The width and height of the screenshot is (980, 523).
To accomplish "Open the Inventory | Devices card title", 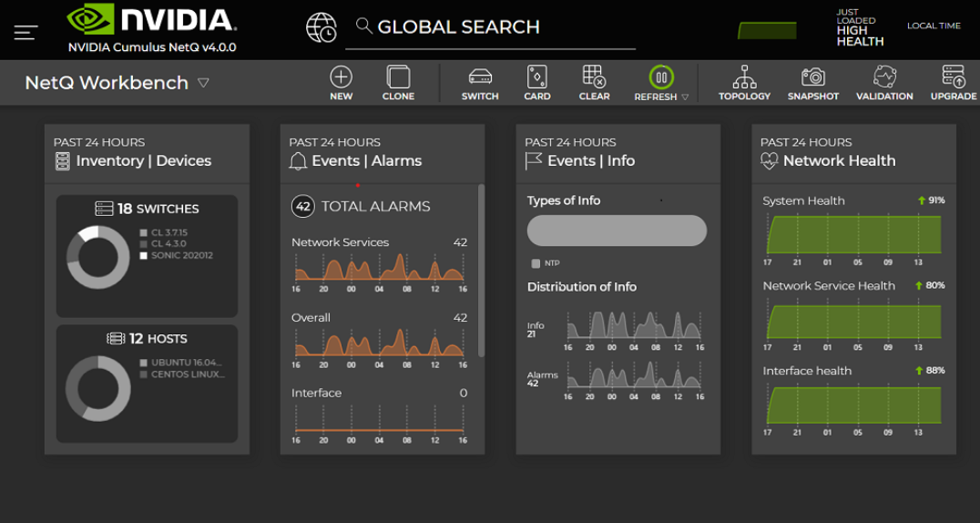I will pyautogui.click(x=144, y=160).
